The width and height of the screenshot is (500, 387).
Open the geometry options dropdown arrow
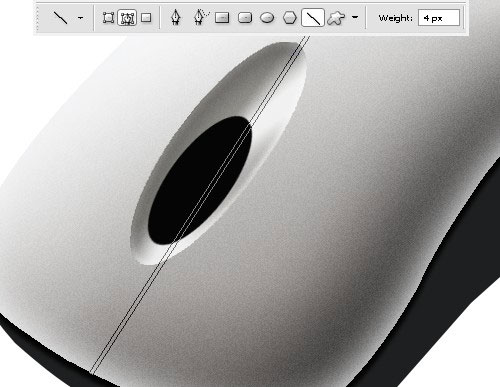(355, 17)
